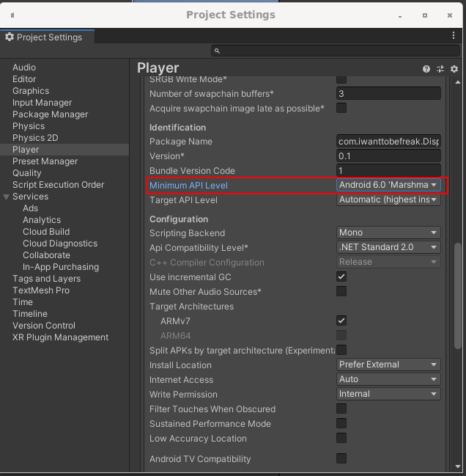Click the search magnifier icon
The image size is (466, 476).
(x=218, y=51)
